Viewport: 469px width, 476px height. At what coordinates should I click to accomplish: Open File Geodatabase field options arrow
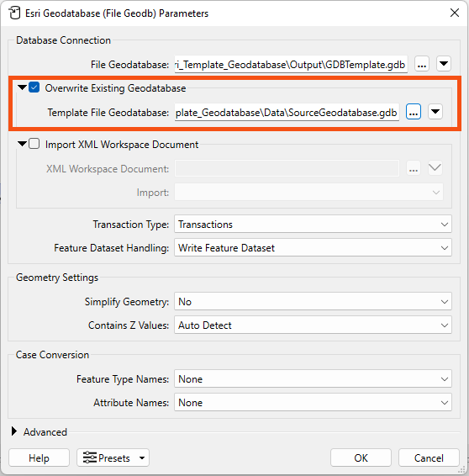(x=444, y=64)
